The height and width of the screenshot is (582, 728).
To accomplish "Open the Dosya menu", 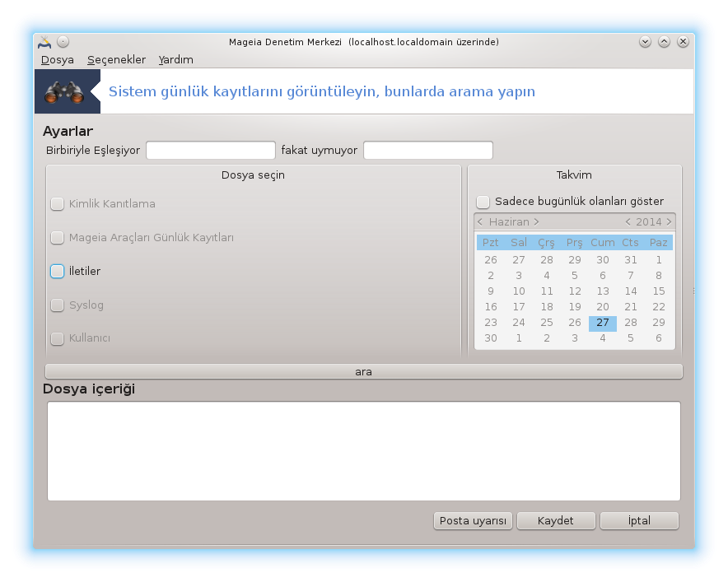I will [x=58, y=60].
